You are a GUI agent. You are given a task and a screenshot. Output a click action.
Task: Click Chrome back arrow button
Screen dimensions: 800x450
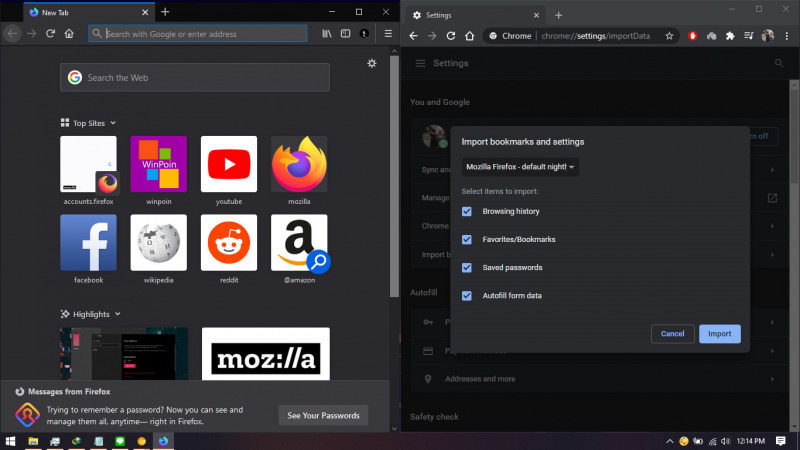[x=413, y=36]
